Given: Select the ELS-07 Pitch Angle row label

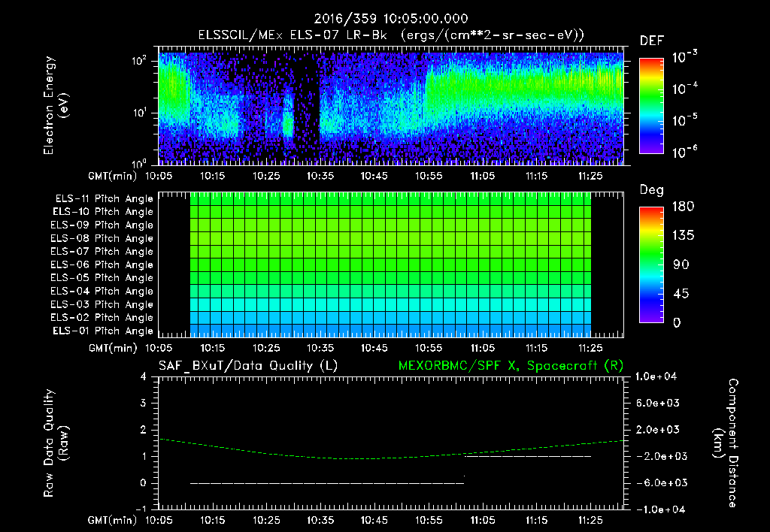Looking at the screenshot, I should coord(102,251).
